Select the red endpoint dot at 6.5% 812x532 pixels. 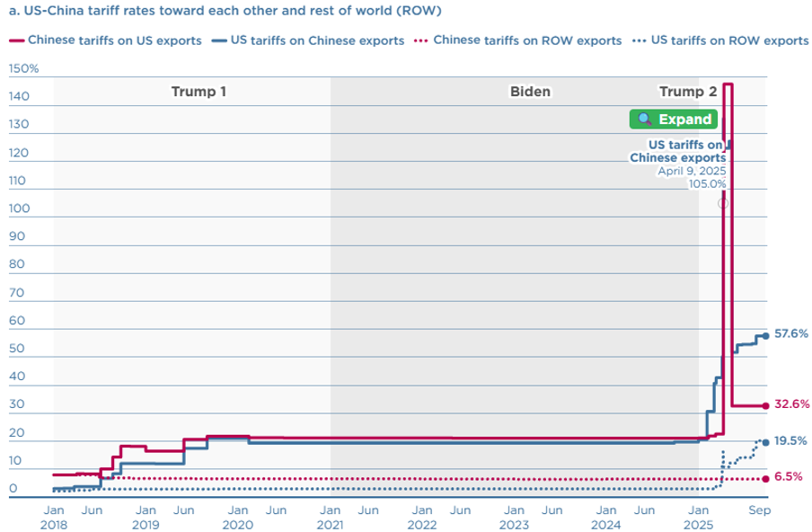tap(765, 478)
